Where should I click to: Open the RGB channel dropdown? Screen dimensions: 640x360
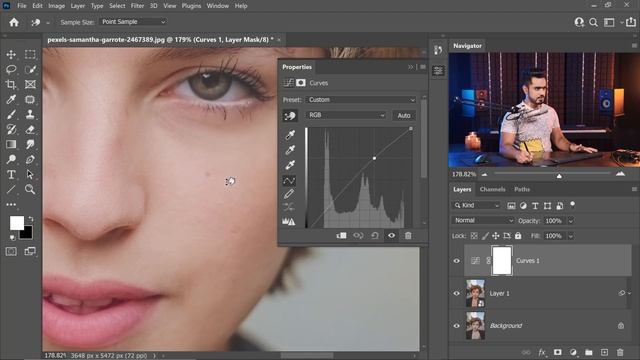(x=345, y=116)
